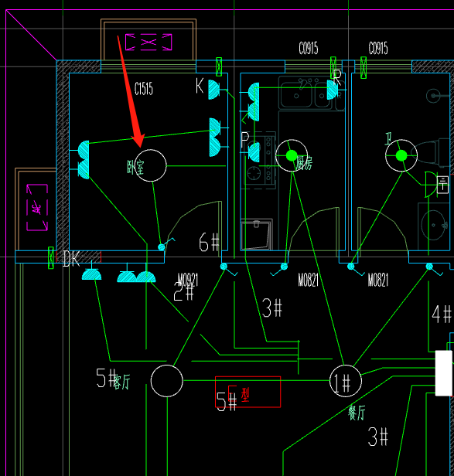Click the switch symbol below the 6# label
This screenshot has width=454, height=476.
point(224,267)
